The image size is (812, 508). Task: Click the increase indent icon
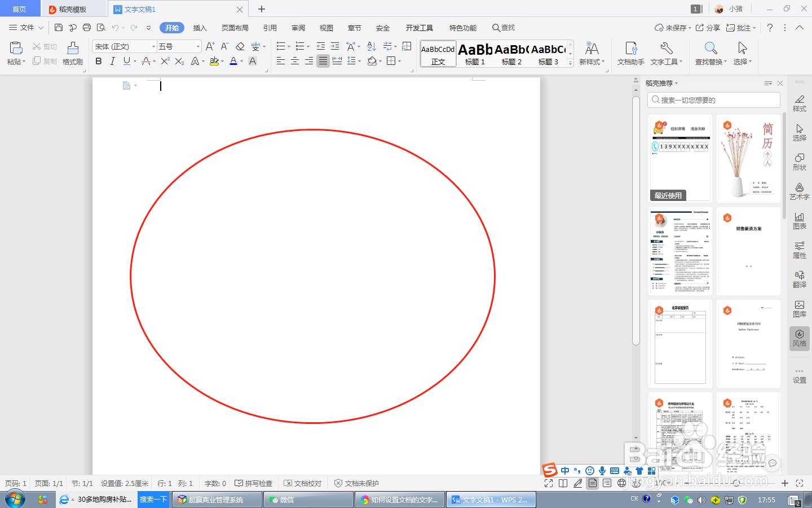tap(335, 46)
